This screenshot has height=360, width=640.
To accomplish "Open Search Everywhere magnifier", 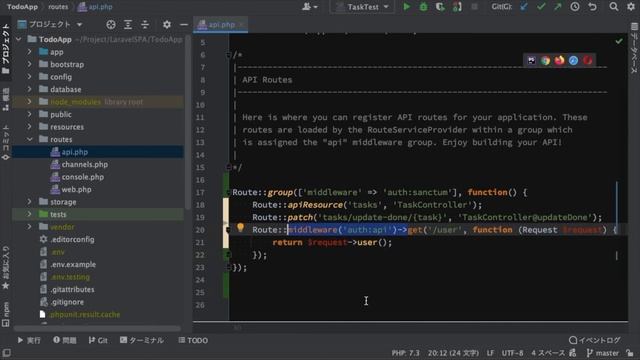I will tap(613, 7).
